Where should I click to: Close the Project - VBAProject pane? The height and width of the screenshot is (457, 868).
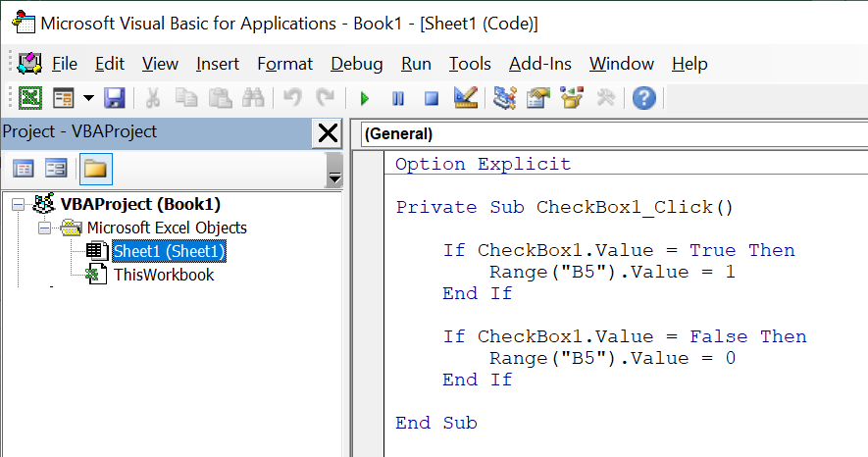pyautogui.click(x=328, y=133)
